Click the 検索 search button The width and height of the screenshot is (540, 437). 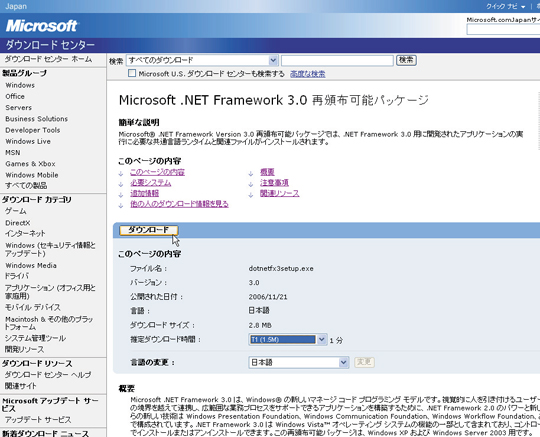click(406, 60)
